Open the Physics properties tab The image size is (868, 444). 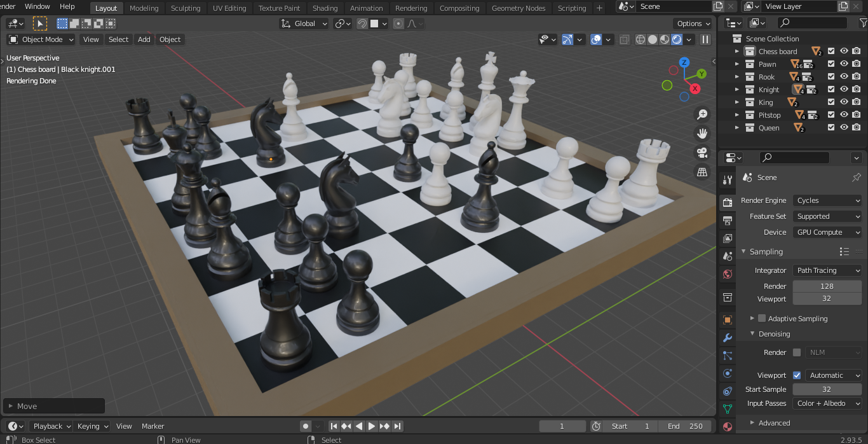pyautogui.click(x=727, y=373)
